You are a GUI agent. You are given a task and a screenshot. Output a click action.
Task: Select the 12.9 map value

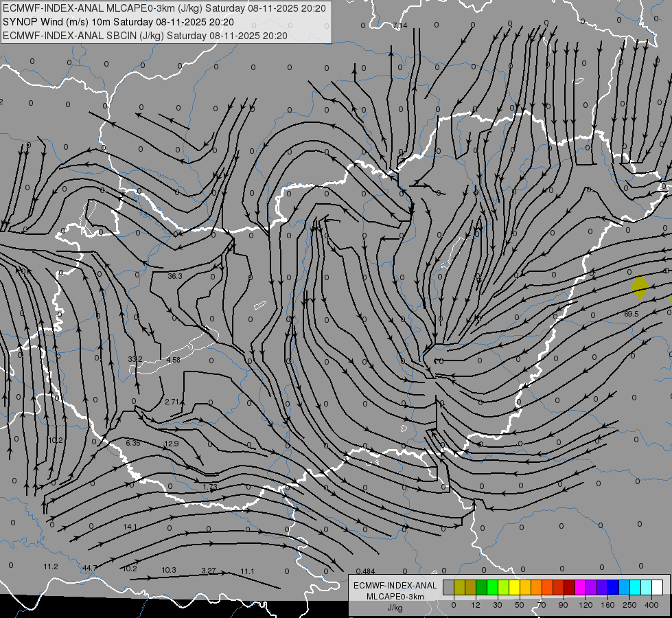click(x=172, y=444)
